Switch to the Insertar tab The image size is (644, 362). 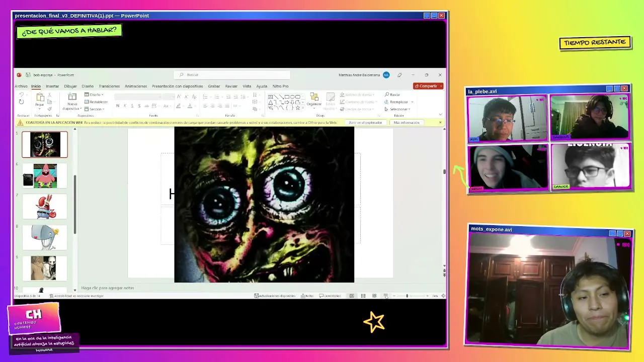click(x=52, y=86)
